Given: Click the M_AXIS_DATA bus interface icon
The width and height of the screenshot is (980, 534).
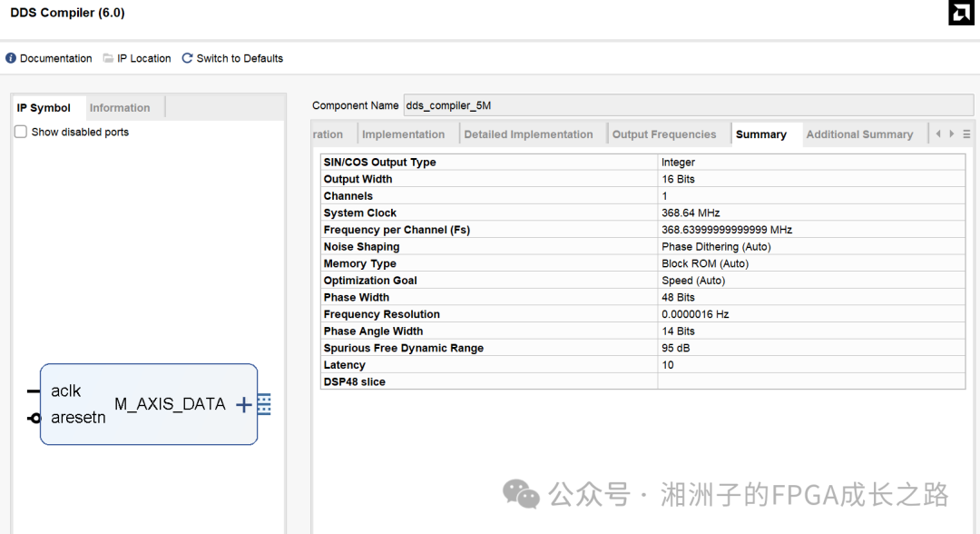Looking at the screenshot, I should pos(264,404).
